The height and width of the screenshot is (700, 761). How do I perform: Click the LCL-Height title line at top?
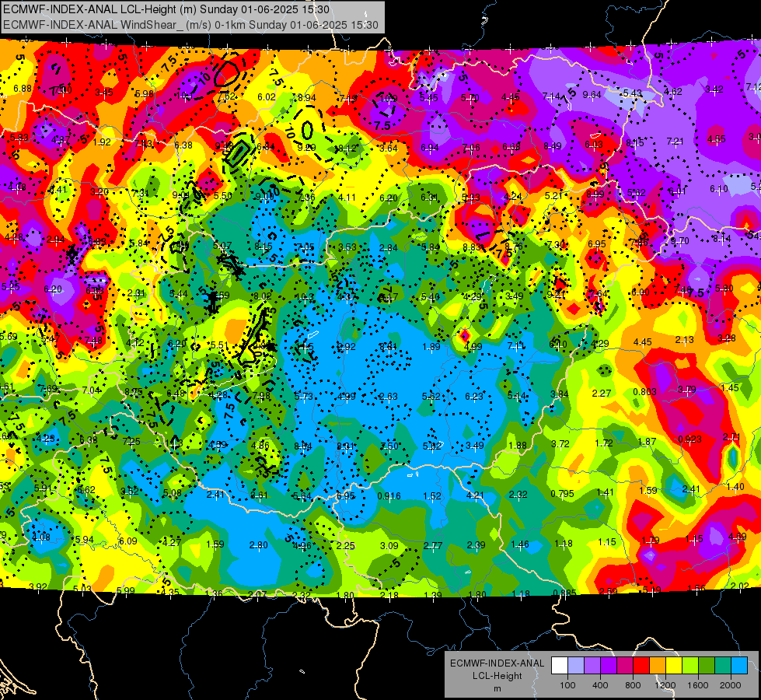pyautogui.click(x=166, y=9)
